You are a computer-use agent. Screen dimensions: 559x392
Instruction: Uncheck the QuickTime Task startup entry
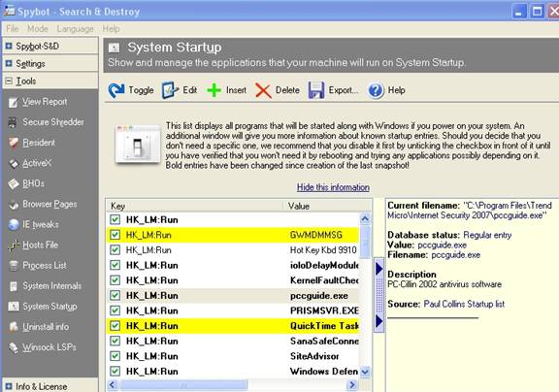[x=115, y=326]
